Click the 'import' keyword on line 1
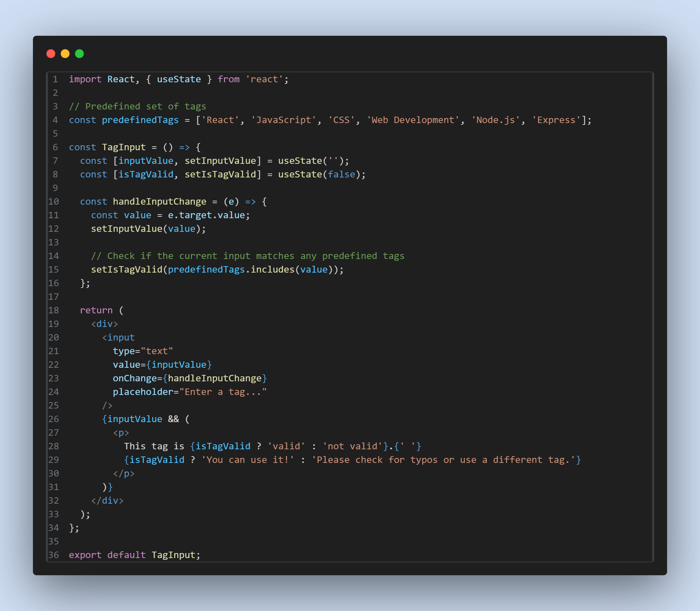 tap(85, 79)
